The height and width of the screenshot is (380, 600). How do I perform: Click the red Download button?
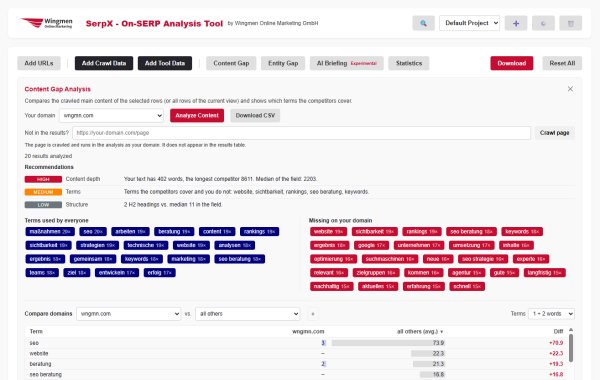512,63
